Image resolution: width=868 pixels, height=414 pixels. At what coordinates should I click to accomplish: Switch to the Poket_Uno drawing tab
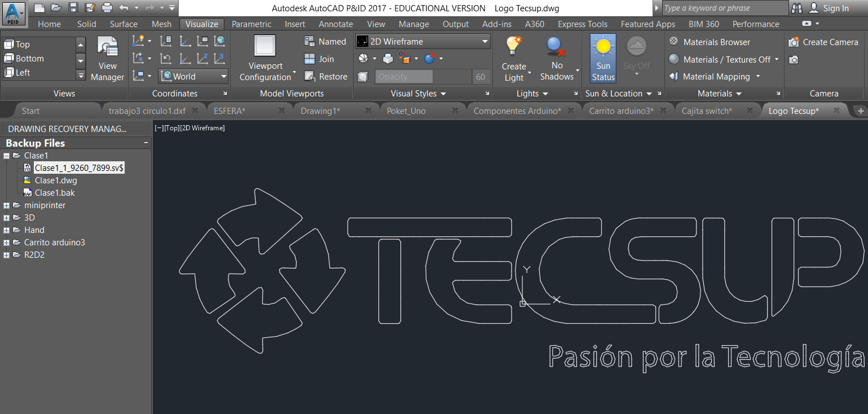tap(406, 111)
